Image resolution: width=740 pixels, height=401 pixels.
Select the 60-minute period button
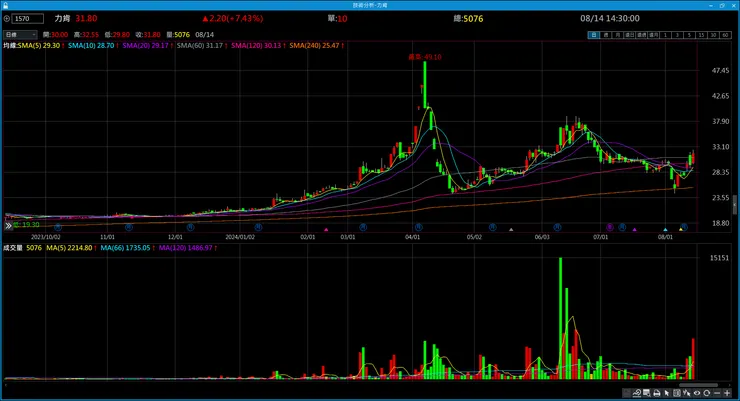(x=725, y=35)
